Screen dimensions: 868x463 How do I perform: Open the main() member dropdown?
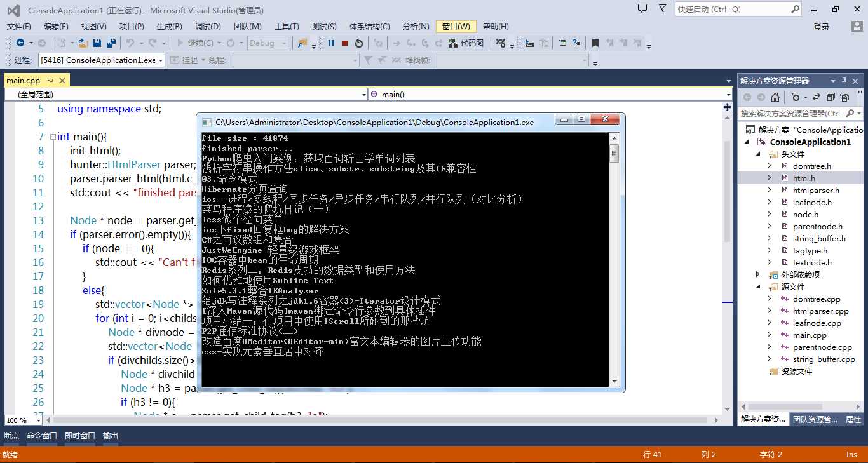(x=729, y=95)
